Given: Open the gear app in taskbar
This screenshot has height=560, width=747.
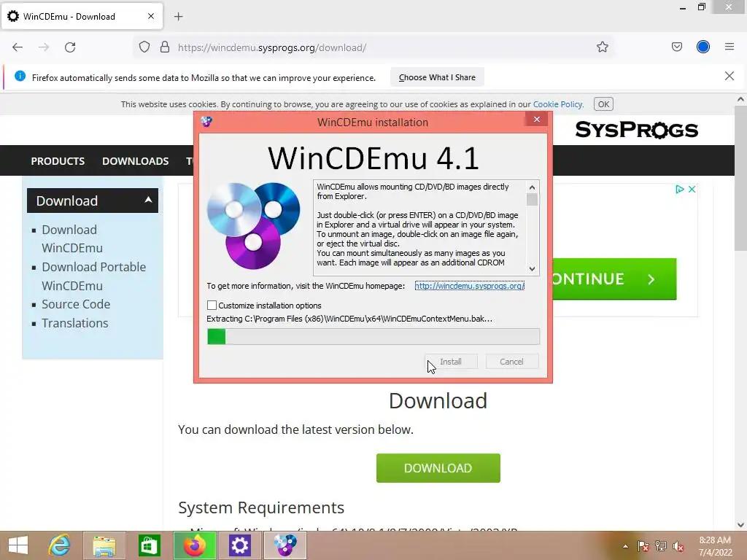Looking at the screenshot, I should 239,545.
